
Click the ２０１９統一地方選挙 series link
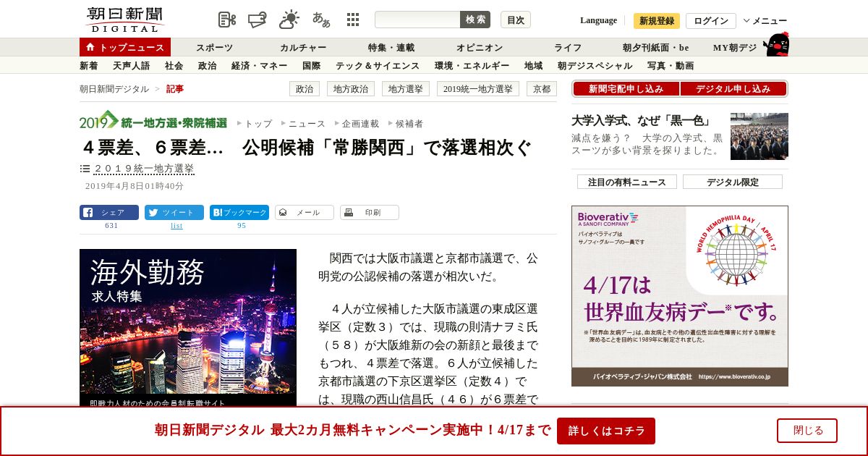pos(144,169)
